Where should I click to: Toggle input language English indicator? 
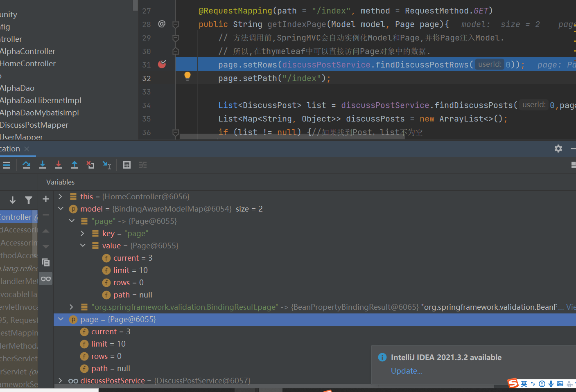tap(524, 384)
